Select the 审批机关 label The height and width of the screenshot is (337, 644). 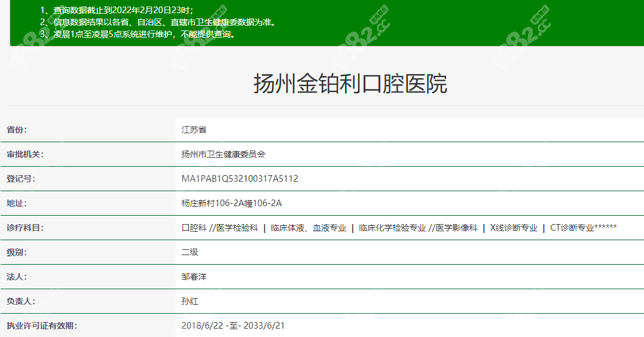coord(25,154)
